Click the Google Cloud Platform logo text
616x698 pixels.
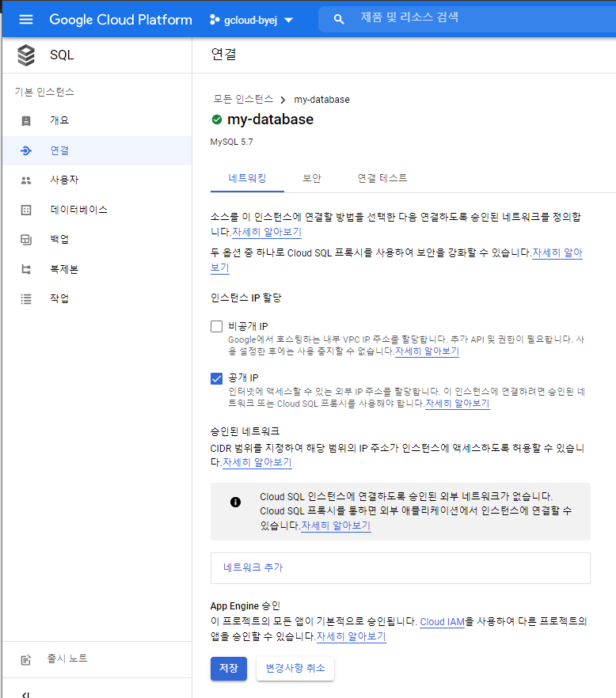[x=120, y=20]
